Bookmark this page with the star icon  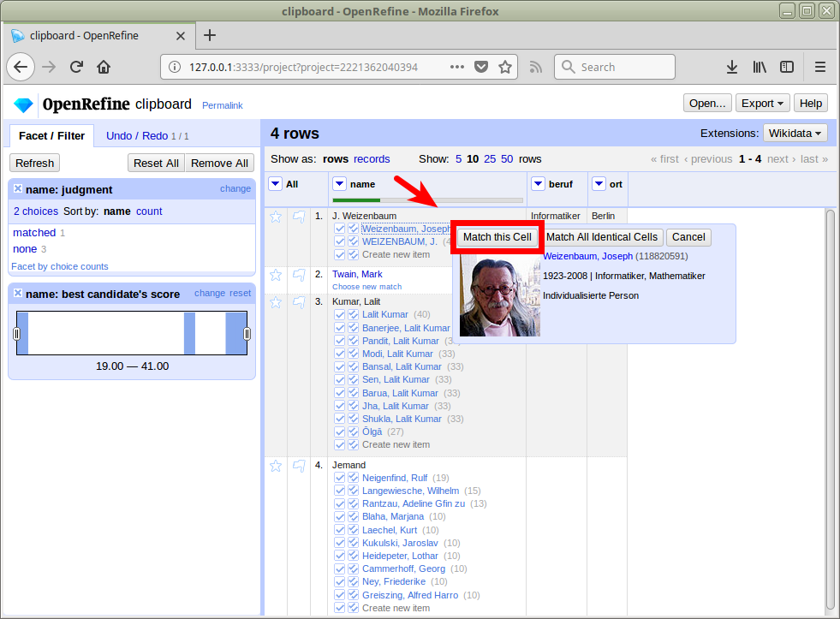coord(505,67)
